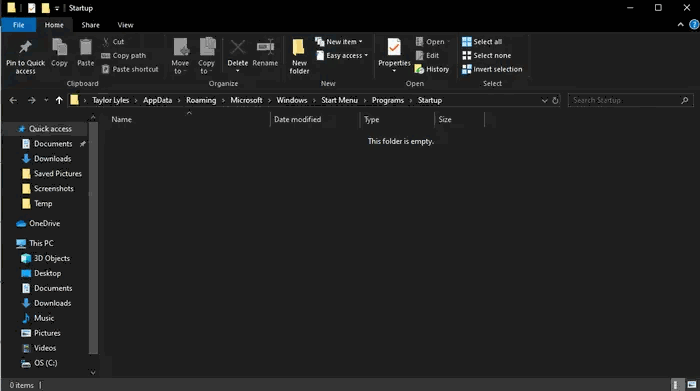
Task: Go up one folder level
Action: tap(59, 100)
